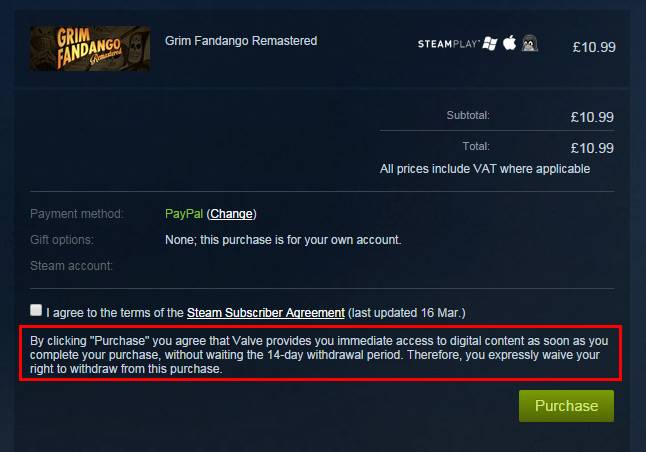This screenshot has width=646, height=452.
Task: Click the Total amount
Action: [x=592, y=148]
